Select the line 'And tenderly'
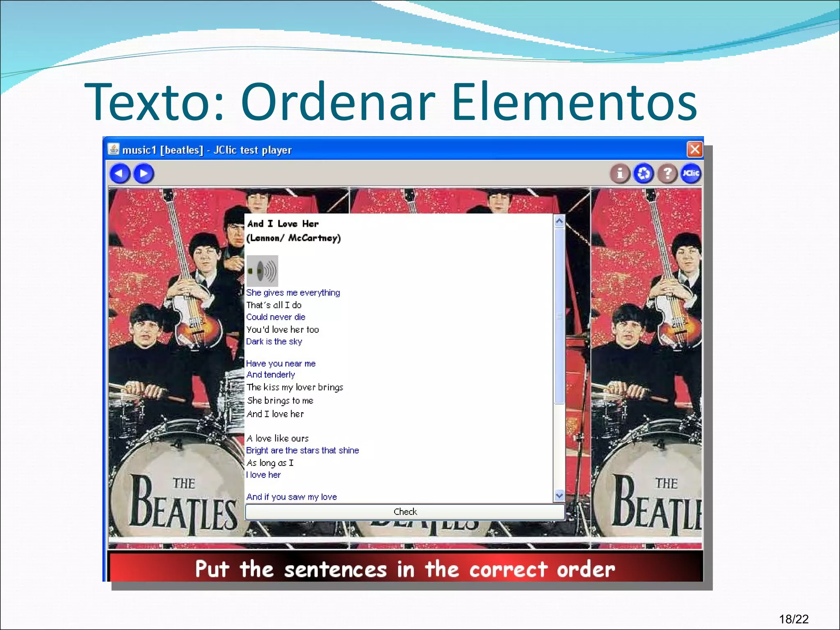Screen dimensions: 840x630 click(x=270, y=374)
